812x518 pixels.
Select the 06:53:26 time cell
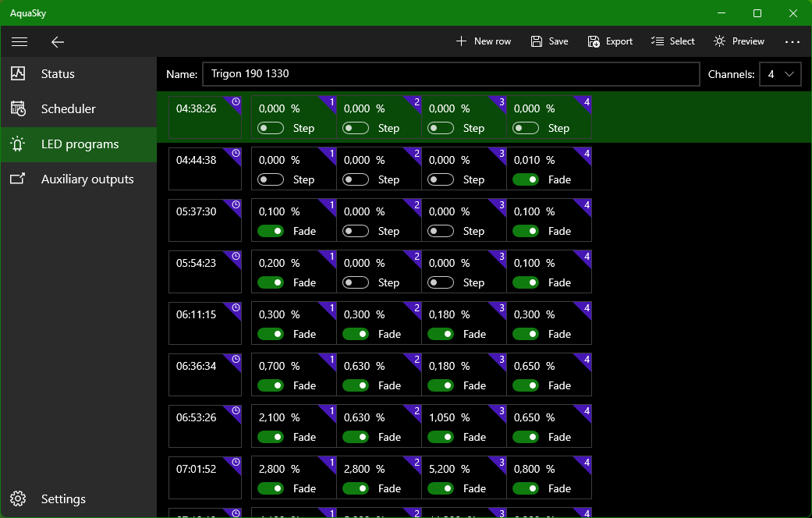tap(205, 426)
